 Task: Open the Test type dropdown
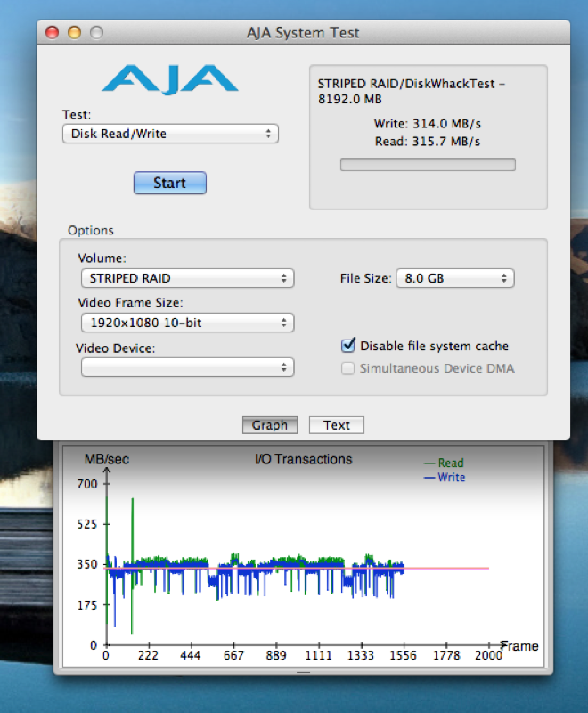[169, 134]
